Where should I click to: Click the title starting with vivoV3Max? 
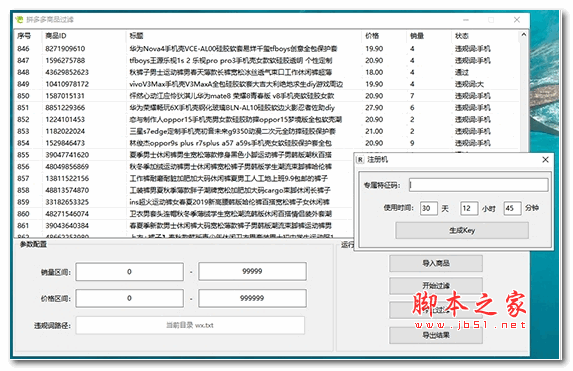point(236,84)
